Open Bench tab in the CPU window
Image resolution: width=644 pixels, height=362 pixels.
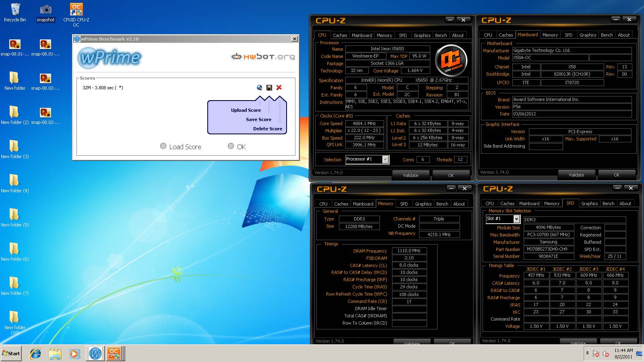pos(441,35)
